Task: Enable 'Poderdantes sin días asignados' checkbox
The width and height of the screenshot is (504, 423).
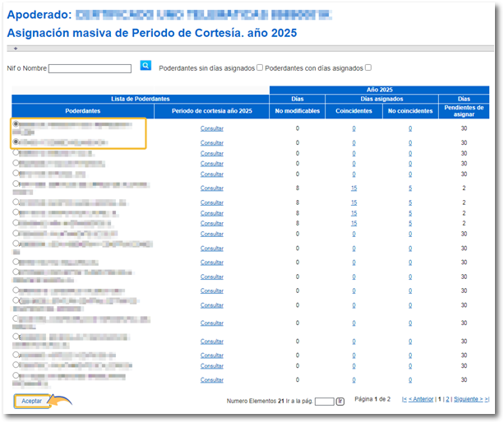Action: point(260,67)
